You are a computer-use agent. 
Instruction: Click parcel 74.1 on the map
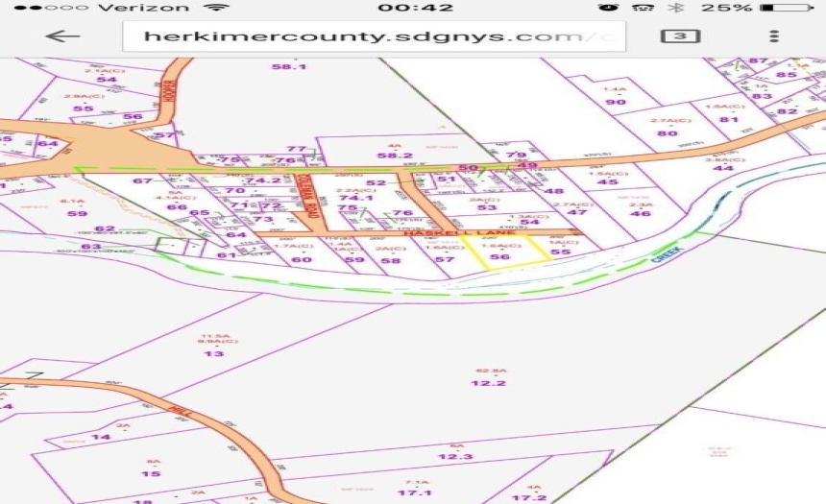click(x=351, y=198)
